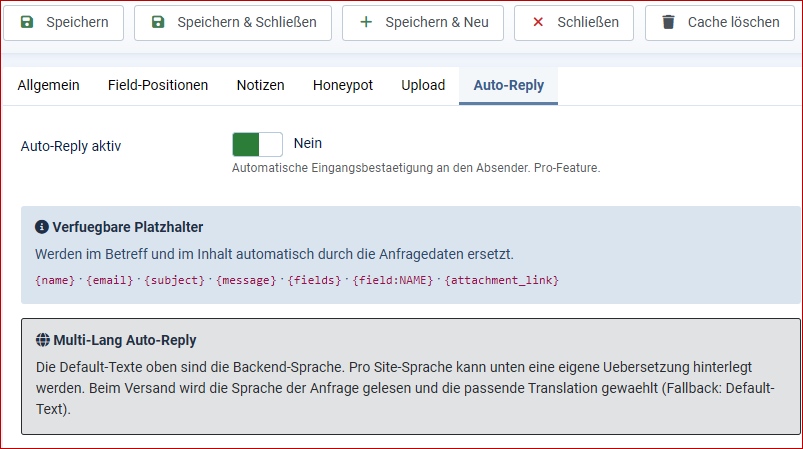Select the Honeypot tab
The width and height of the screenshot is (803, 449).
coord(343,85)
